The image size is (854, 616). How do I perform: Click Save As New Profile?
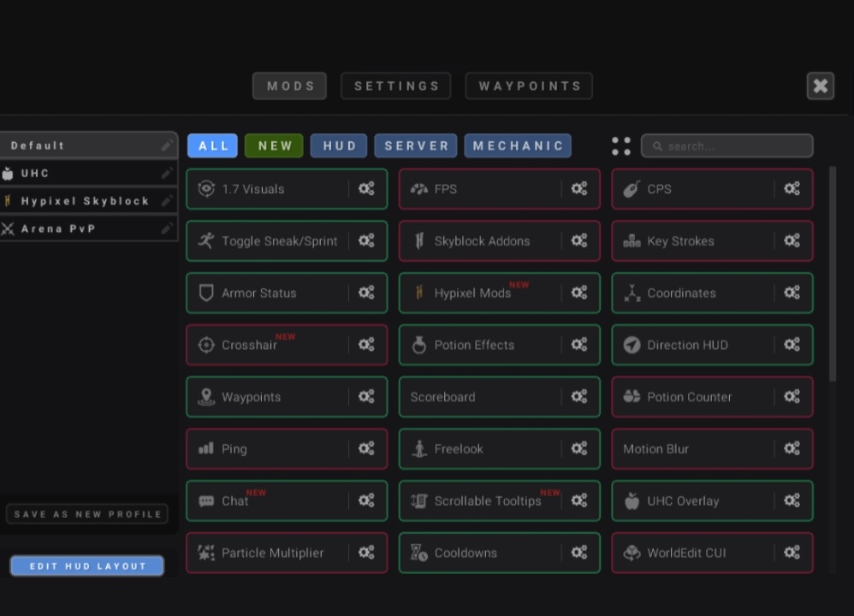(x=87, y=514)
